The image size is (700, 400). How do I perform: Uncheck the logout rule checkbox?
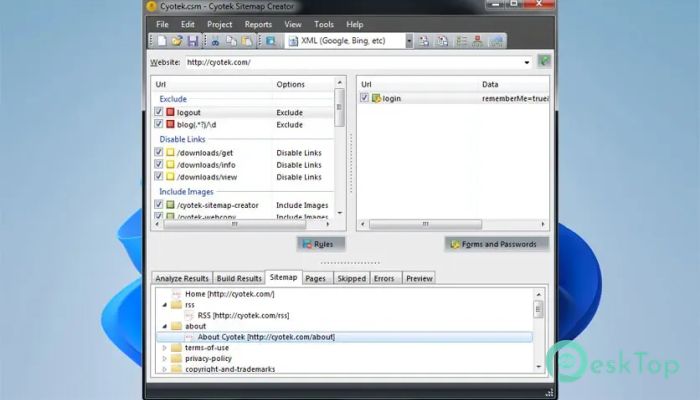pyautogui.click(x=158, y=112)
